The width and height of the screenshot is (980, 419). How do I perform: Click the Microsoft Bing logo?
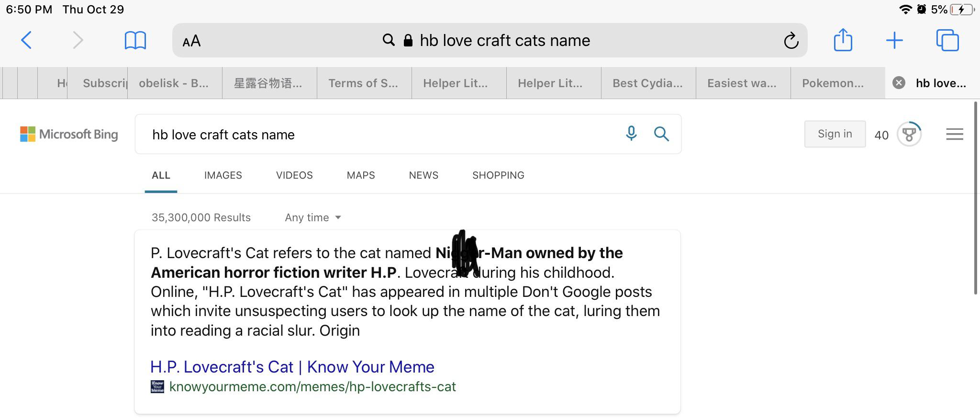(x=69, y=134)
